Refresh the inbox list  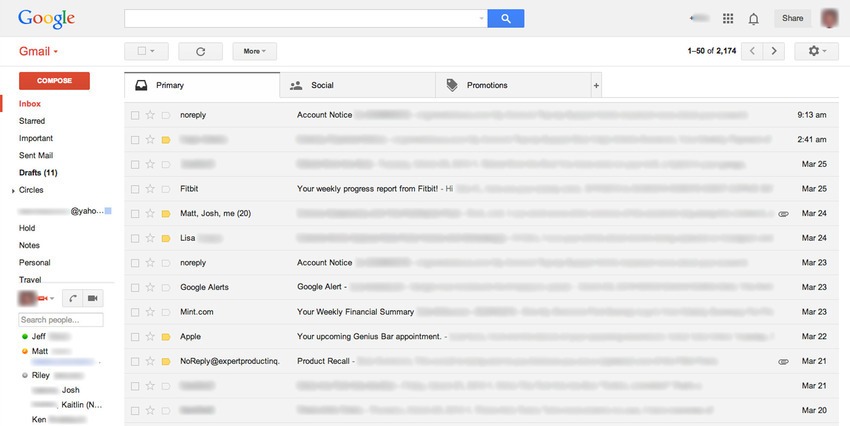tap(200, 51)
